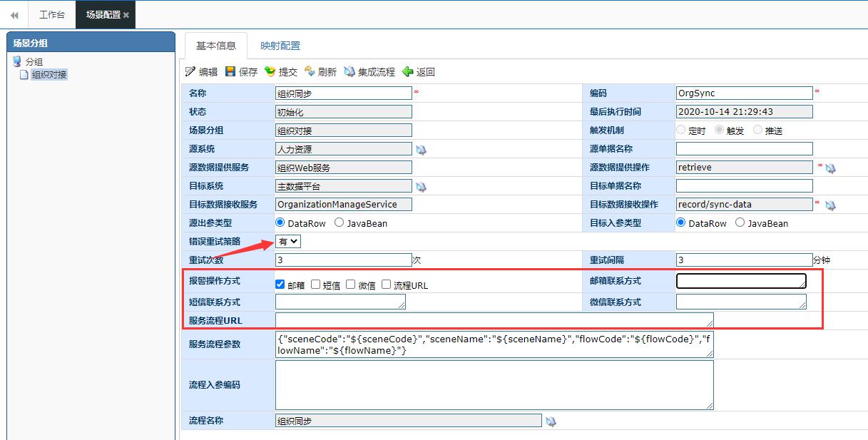This screenshot has height=440, width=868.
Task: Open the 错误重试策略 dropdown
Action: tap(289, 242)
